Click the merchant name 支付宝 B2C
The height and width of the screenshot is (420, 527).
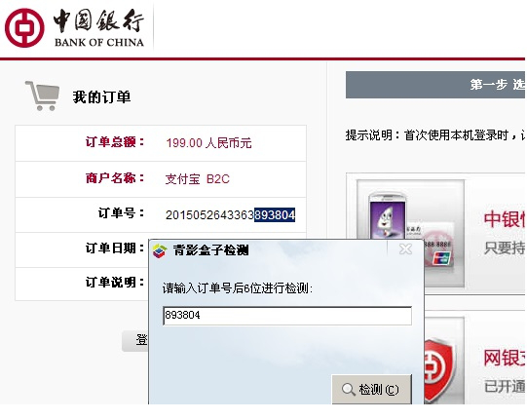(x=198, y=179)
